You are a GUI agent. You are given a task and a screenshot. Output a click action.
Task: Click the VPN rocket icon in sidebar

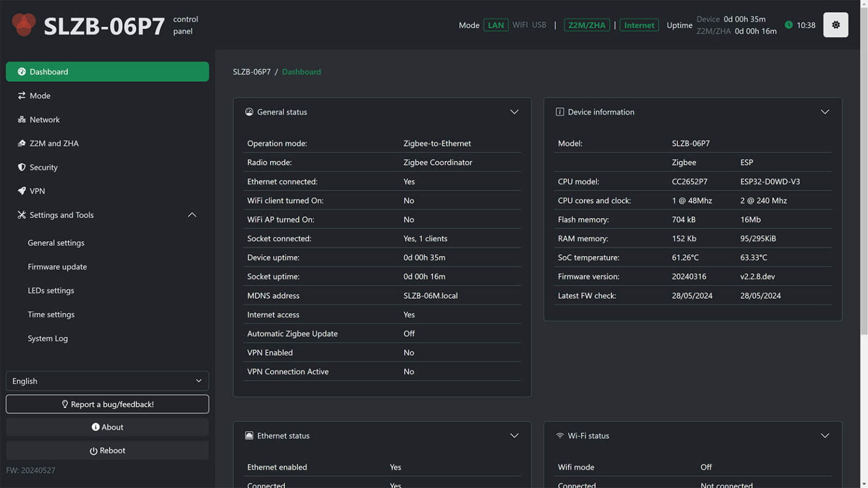click(x=21, y=191)
